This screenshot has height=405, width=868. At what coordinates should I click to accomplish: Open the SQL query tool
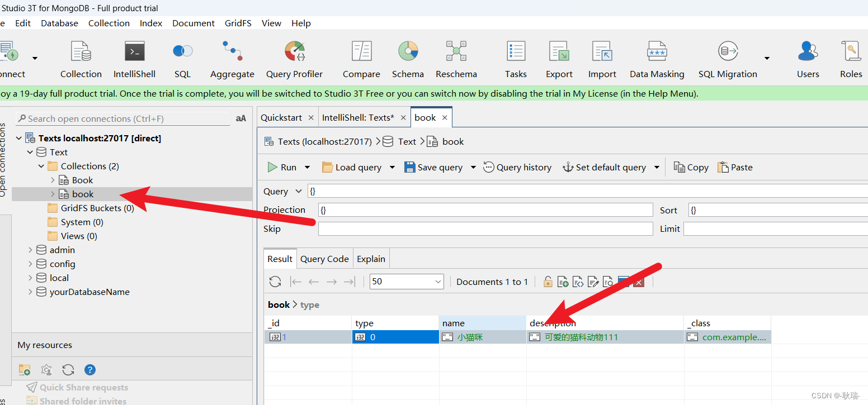pyautogui.click(x=182, y=59)
